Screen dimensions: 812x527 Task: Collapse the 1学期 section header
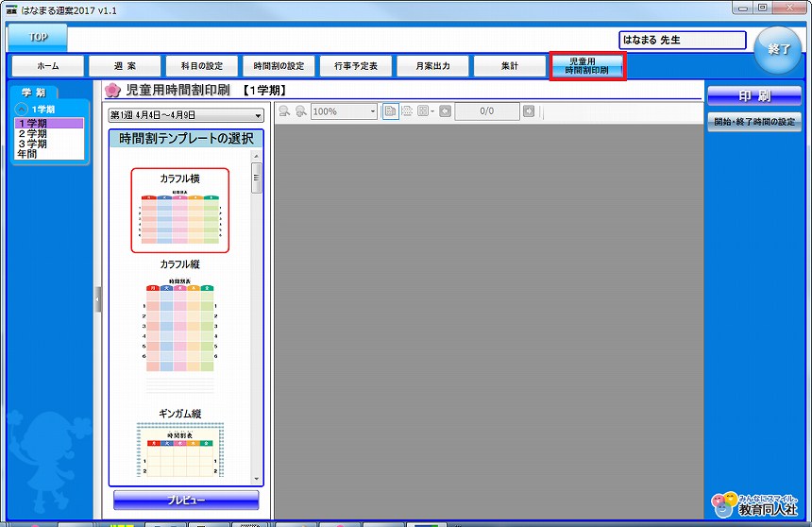pos(21,110)
